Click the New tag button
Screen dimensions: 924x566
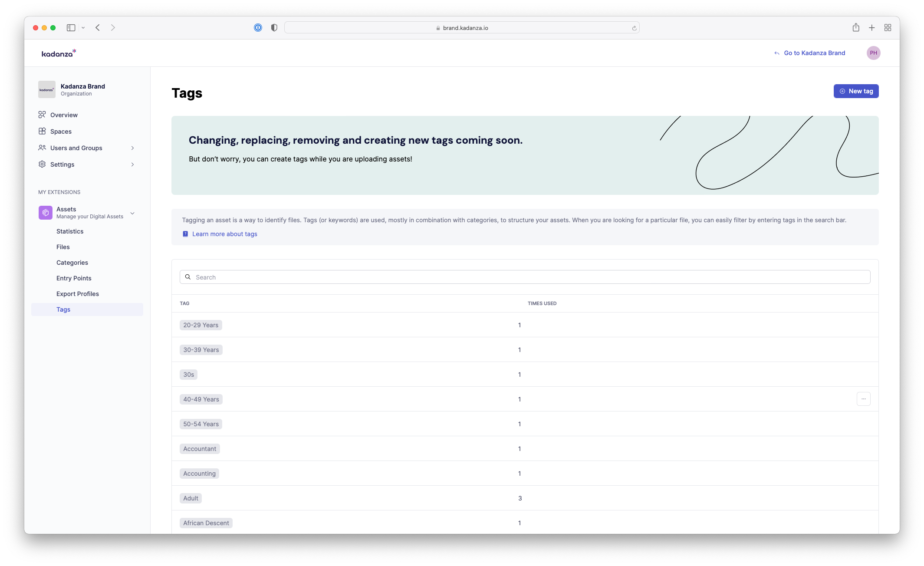coord(856,91)
